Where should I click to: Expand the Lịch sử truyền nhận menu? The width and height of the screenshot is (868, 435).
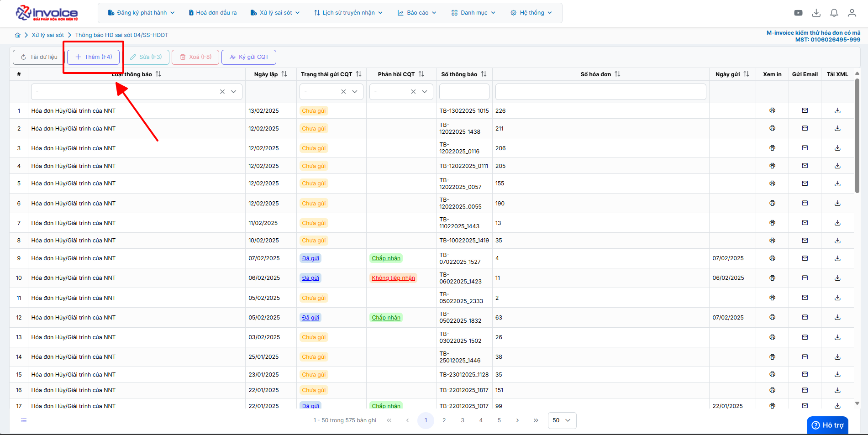[348, 13]
